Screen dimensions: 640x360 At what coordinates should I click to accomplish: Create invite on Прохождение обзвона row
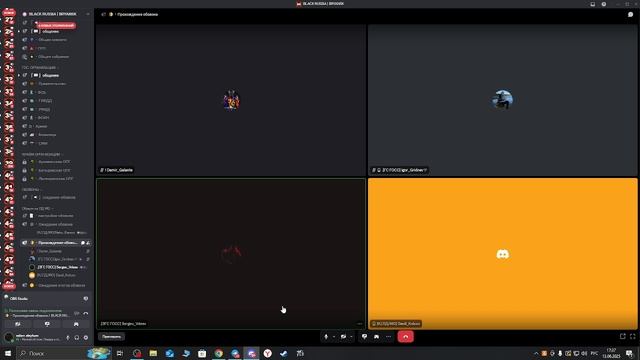[x=88, y=243]
